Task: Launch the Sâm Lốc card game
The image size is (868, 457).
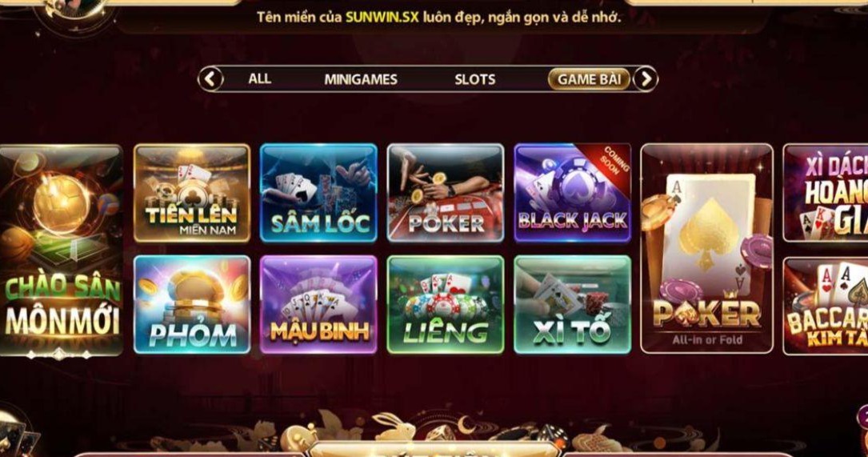Action: pos(318,193)
